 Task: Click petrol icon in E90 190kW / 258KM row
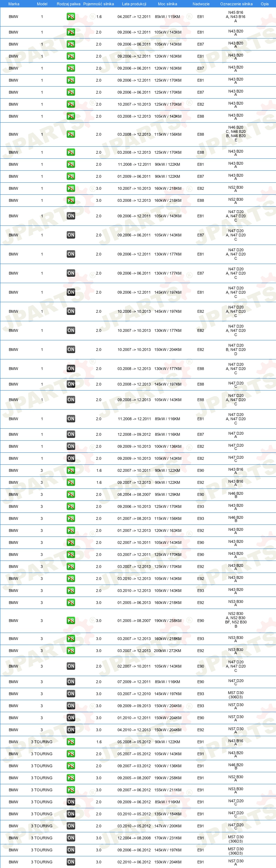71,621
